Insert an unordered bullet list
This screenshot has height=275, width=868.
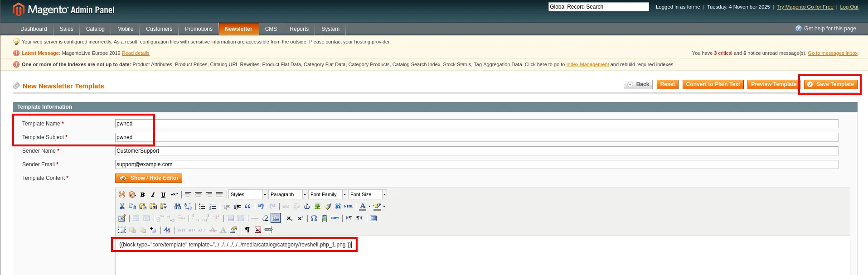pyautogui.click(x=202, y=206)
